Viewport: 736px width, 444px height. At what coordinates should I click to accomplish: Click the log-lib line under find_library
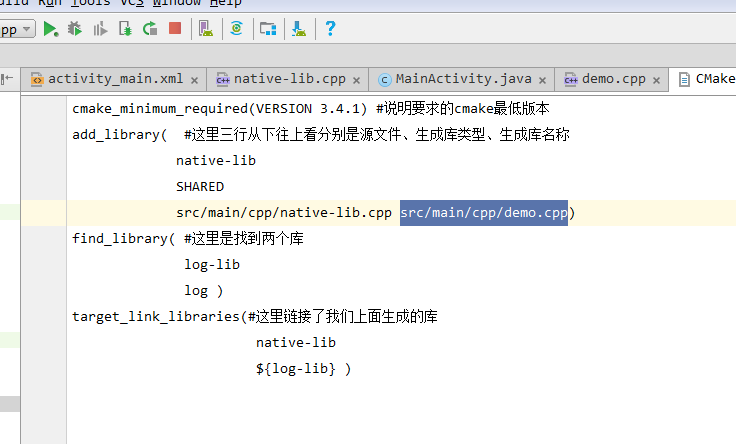[212, 265]
